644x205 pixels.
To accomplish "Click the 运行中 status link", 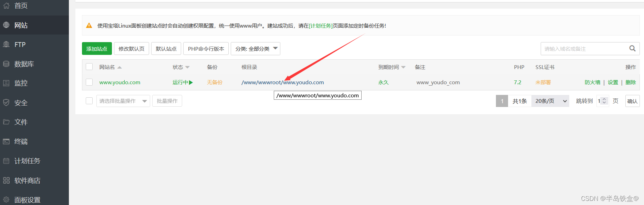I will tap(180, 82).
